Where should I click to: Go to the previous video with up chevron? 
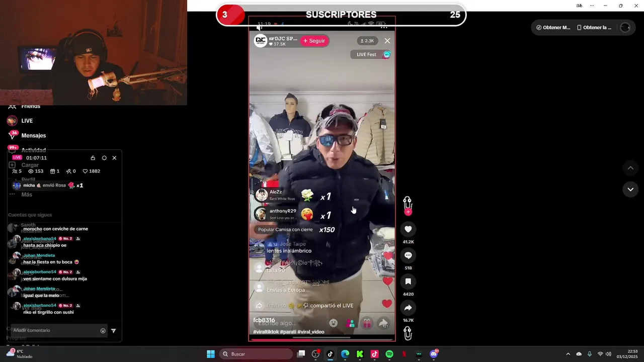(x=630, y=168)
